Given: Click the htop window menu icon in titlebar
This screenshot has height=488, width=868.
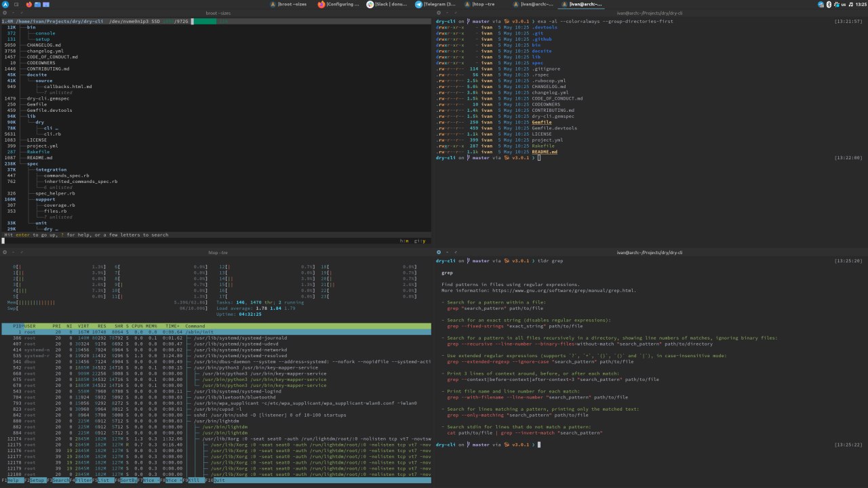Looking at the screenshot, I should (4, 252).
